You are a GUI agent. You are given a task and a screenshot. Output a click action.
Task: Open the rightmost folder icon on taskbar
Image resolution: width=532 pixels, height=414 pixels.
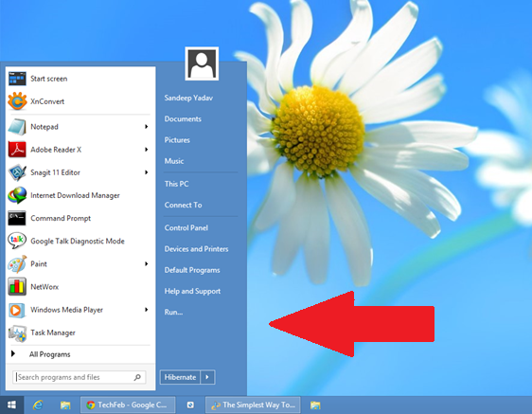point(315,405)
